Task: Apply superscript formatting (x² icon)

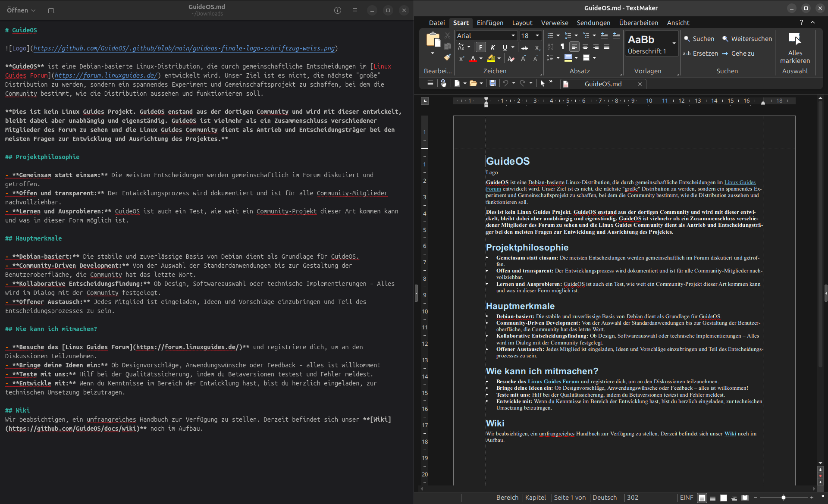Action: (461, 59)
